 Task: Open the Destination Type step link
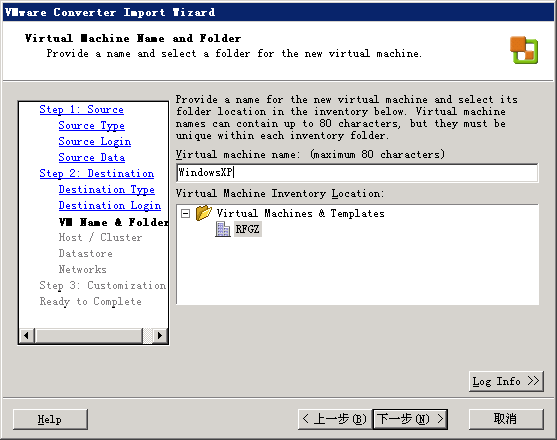[107, 190]
